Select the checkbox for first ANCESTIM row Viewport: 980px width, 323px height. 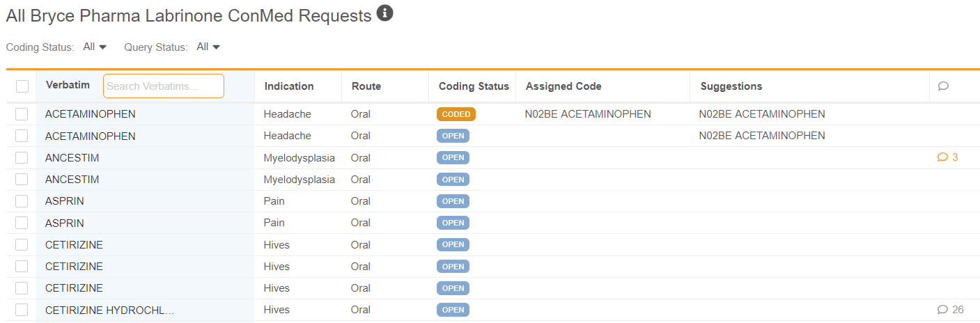click(22, 157)
